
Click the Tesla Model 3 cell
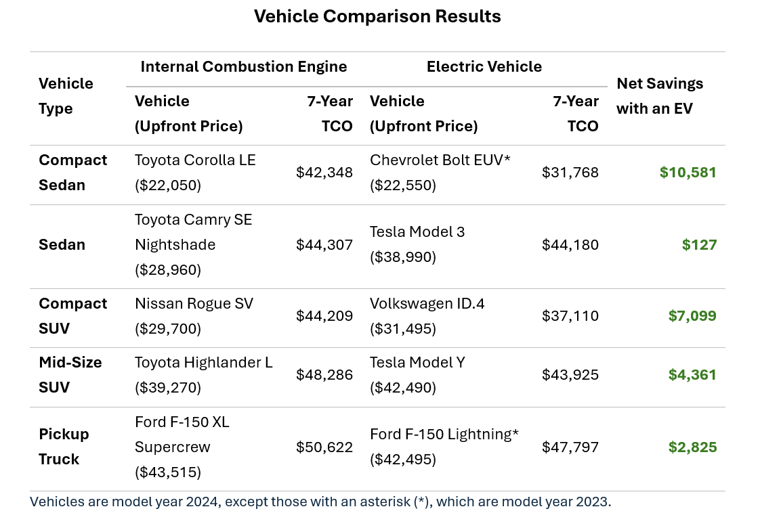tap(417, 244)
